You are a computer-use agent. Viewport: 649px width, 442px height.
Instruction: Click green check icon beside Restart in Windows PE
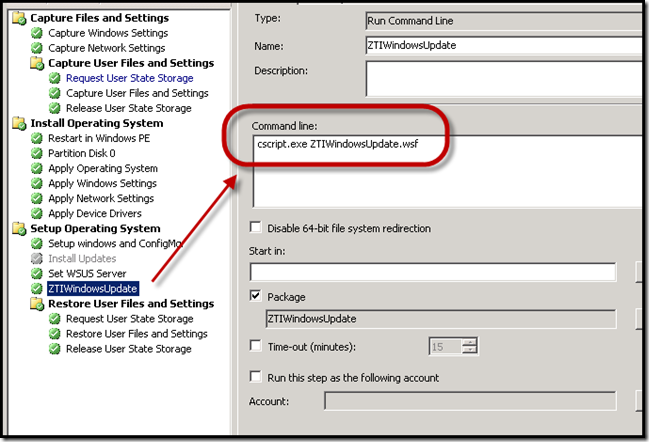37,138
